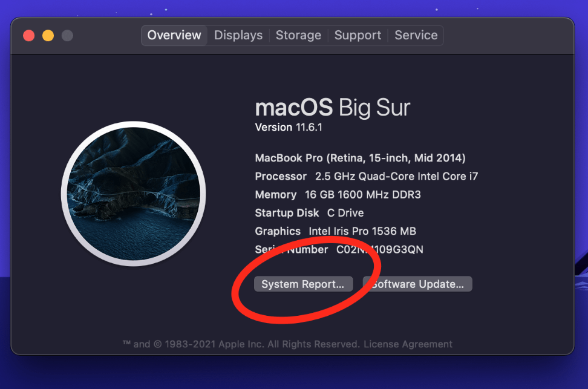Click the macOS Big Sur title
Screen dimensions: 588x389
[x=333, y=108]
